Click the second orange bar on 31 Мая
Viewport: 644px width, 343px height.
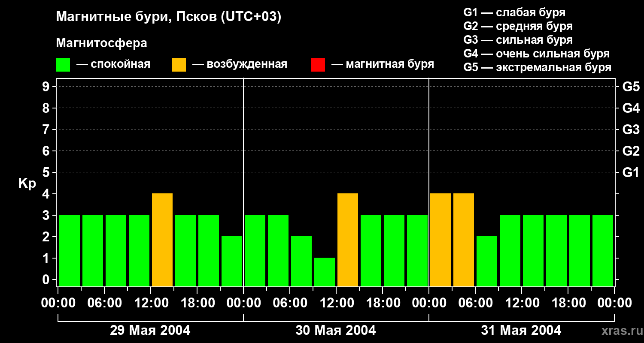464,240
